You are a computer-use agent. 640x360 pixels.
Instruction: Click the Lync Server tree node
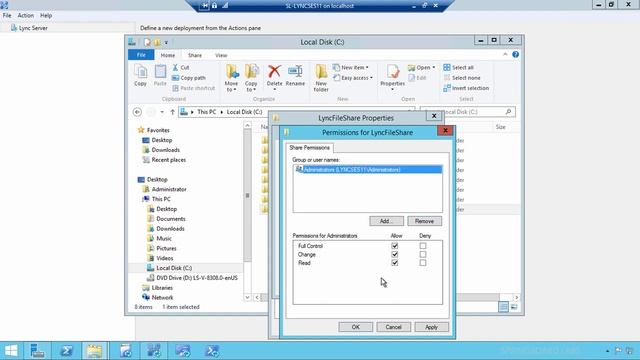(29, 28)
